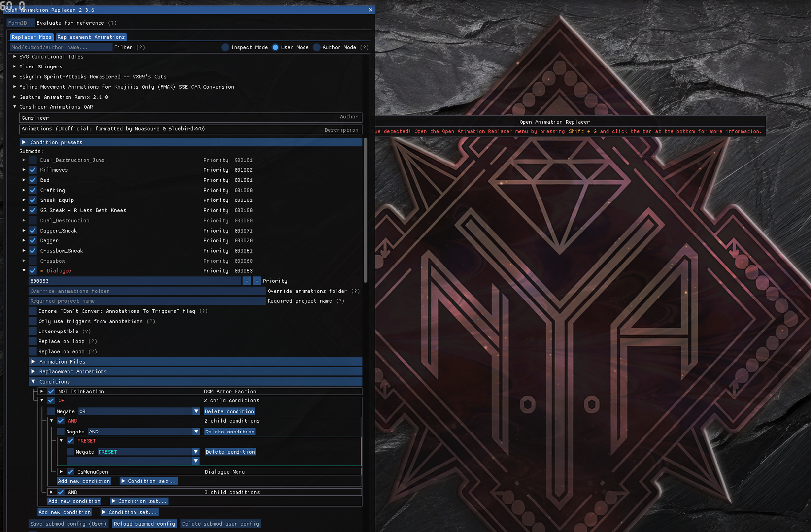Expand the IsMenuOpen Dialogue Menu condition
Image resolution: width=811 pixels, height=532 pixels.
(x=61, y=472)
